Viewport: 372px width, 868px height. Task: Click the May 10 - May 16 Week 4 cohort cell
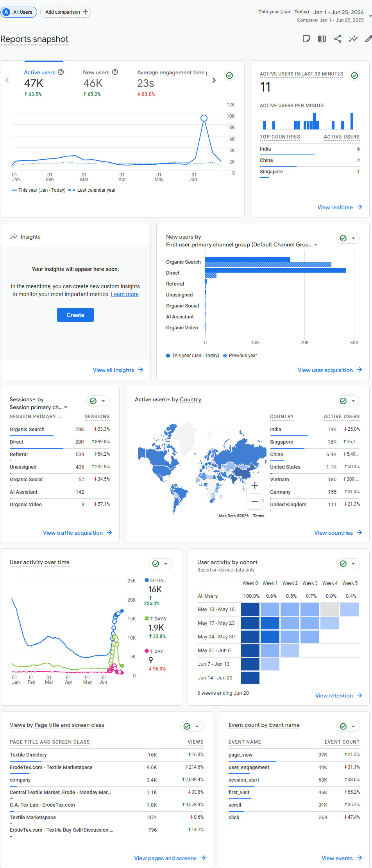pyautogui.click(x=330, y=609)
